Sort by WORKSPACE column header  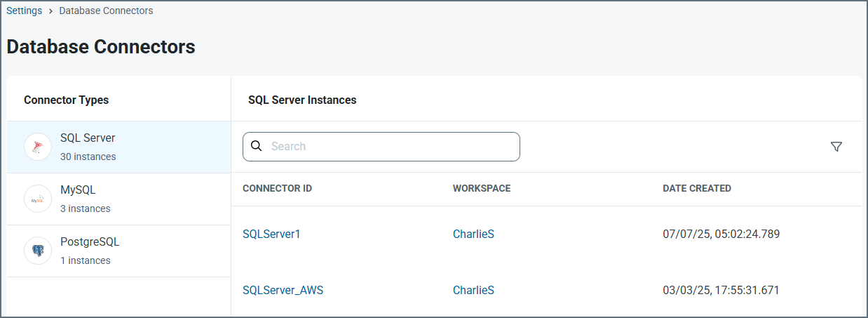[482, 189]
